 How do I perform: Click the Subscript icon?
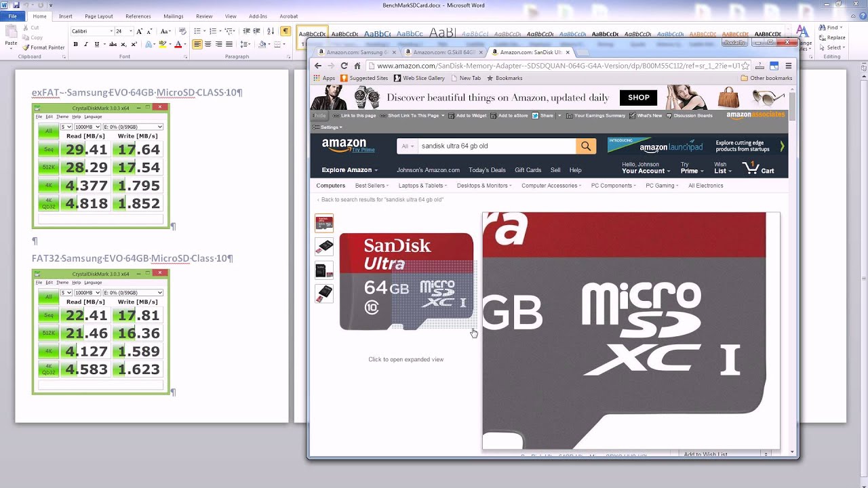pos(123,44)
